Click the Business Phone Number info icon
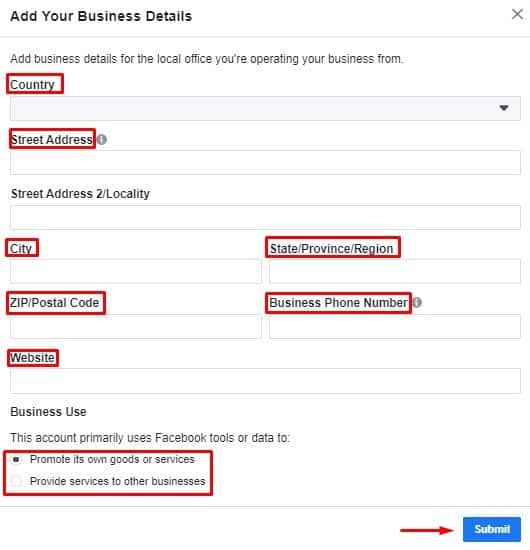Image resolution: width=530 pixels, height=550 pixels. click(x=417, y=302)
